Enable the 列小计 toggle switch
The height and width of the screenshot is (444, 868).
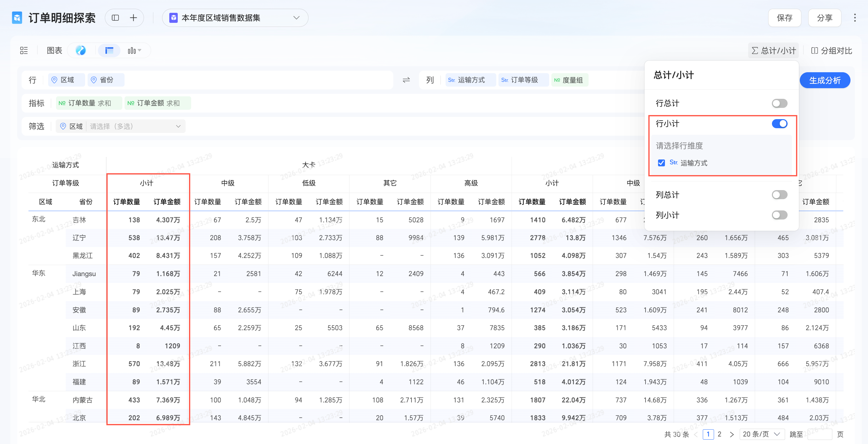point(779,215)
